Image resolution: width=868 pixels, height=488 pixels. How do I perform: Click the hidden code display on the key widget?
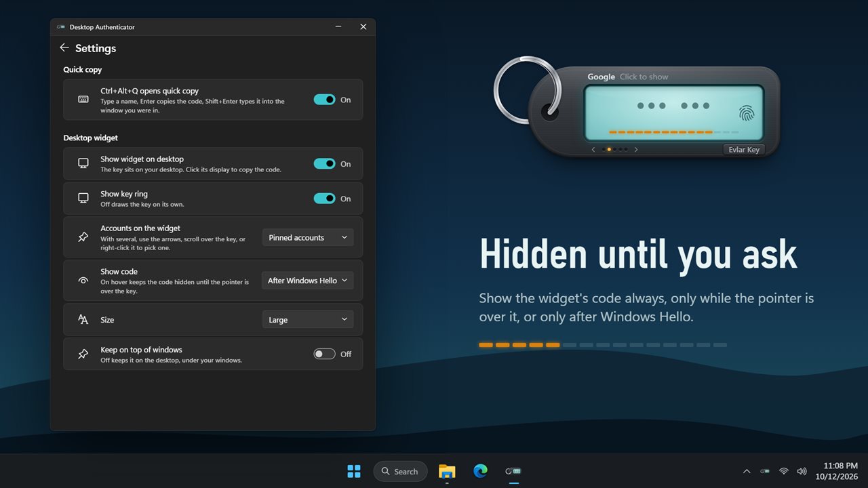(x=673, y=106)
